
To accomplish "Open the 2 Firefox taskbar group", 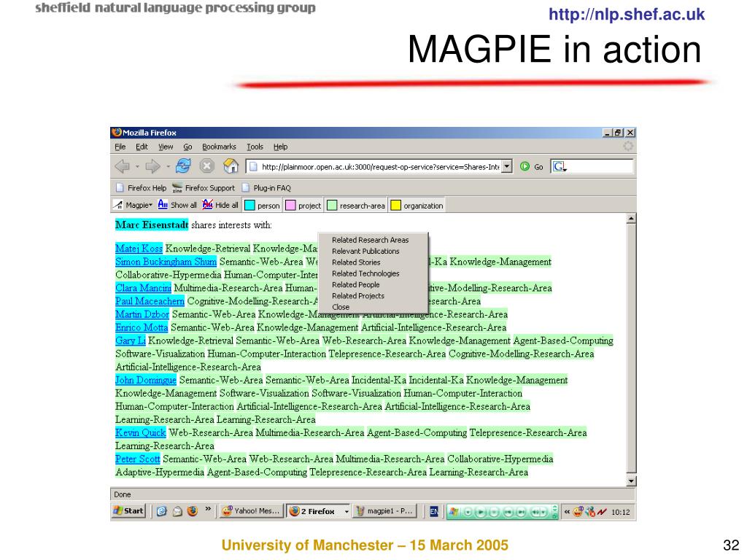I will pos(318,511).
